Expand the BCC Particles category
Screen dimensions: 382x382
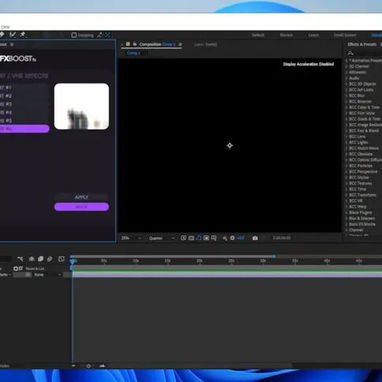click(346, 166)
